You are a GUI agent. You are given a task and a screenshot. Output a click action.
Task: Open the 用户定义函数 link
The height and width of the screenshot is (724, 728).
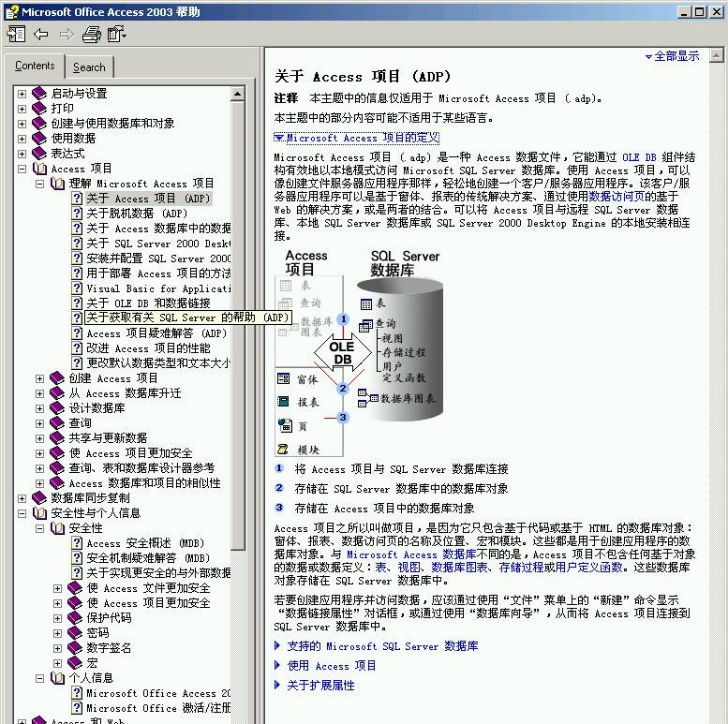(588, 568)
